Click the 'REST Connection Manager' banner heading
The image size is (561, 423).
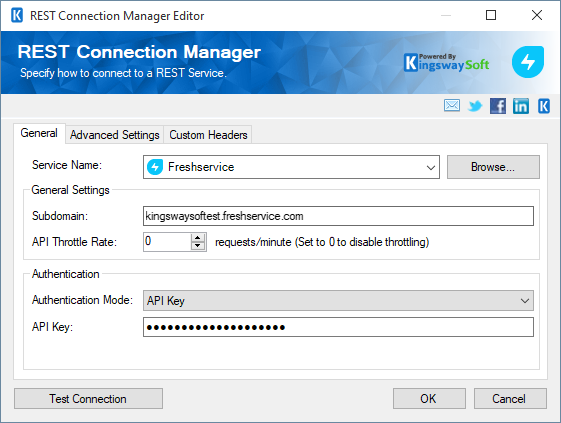click(139, 52)
